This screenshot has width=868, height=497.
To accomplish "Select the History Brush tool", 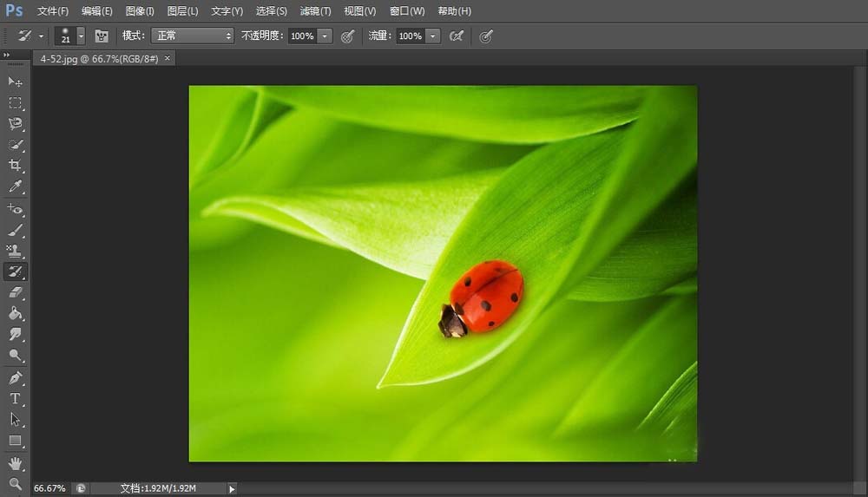I will point(15,271).
